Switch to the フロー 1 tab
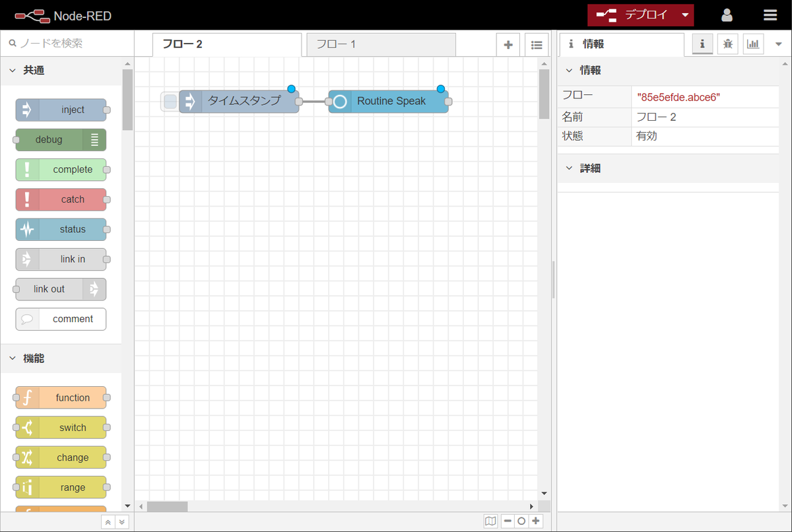This screenshot has height=532, width=792. 381,45
